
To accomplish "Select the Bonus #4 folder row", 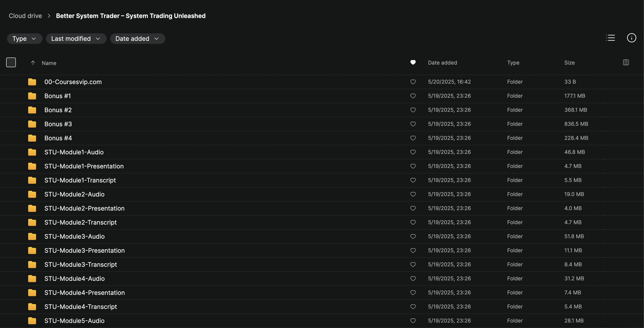I will pos(58,138).
